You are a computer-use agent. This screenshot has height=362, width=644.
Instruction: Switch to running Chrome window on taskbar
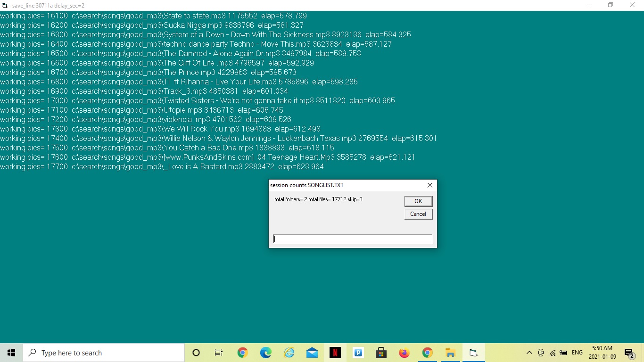tap(427, 353)
